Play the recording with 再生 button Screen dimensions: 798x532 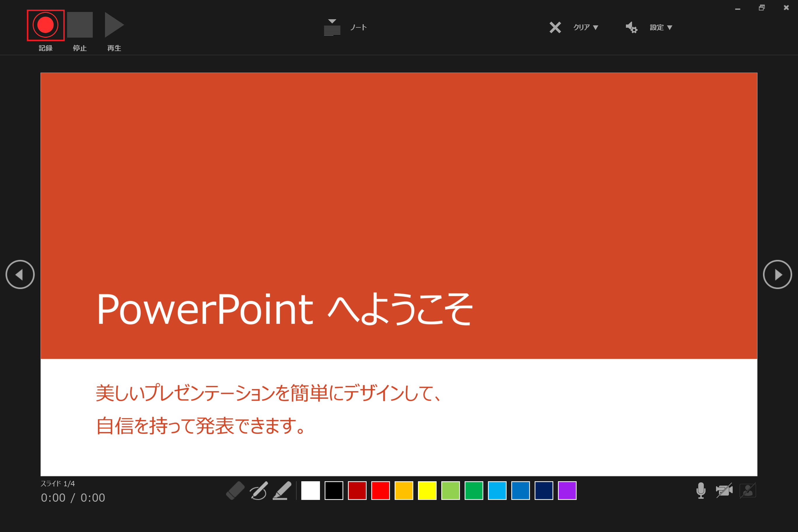(x=114, y=25)
